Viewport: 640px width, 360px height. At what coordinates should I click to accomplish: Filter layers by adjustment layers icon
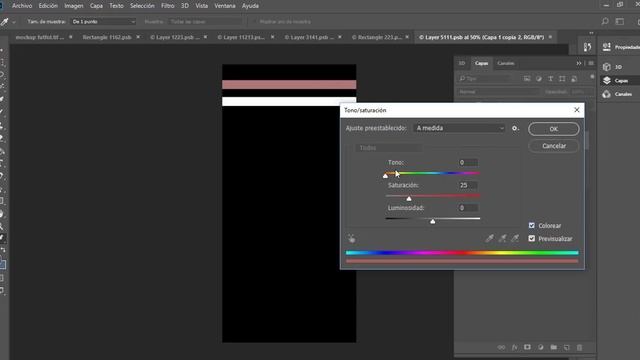539,78
